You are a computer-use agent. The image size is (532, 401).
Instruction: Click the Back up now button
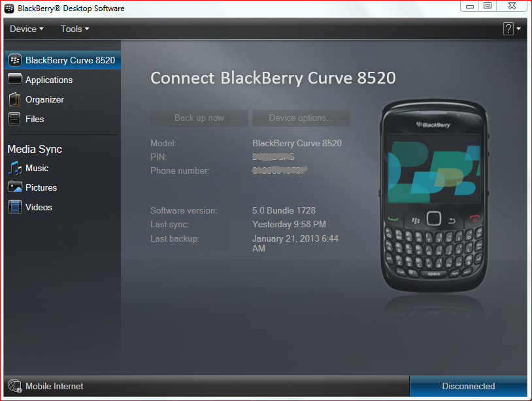point(199,118)
